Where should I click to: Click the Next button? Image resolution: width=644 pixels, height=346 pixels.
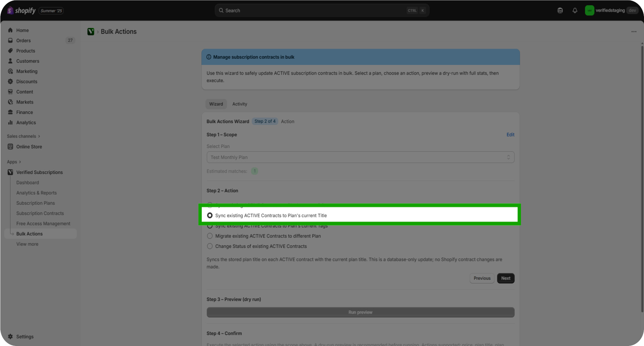click(x=506, y=278)
